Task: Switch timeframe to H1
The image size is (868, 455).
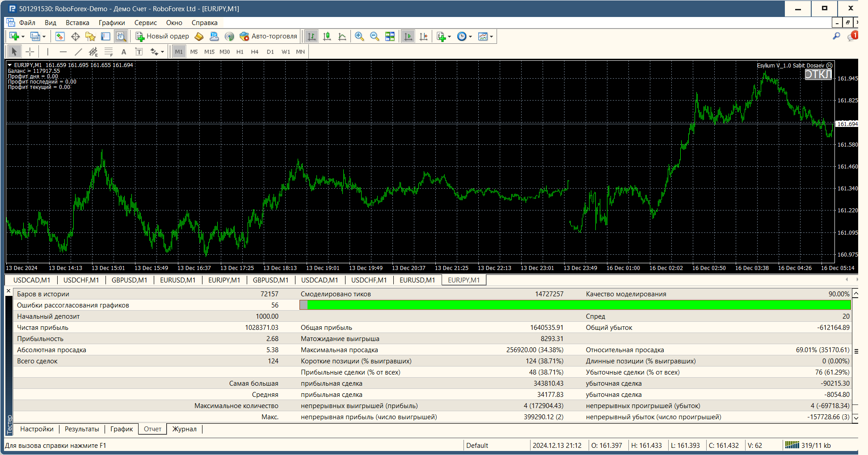Action: pyautogui.click(x=240, y=52)
